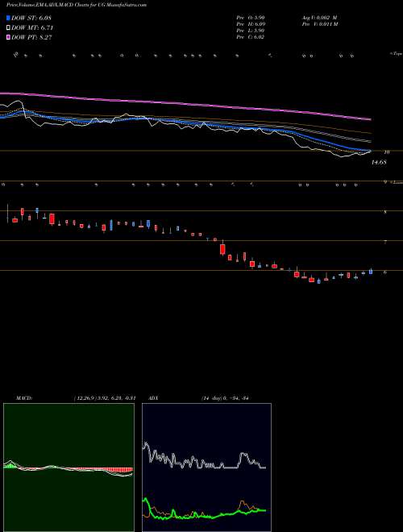Click the 'Pre C: 6.02' close value
The height and width of the screenshot is (532, 403).
(x=251, y=37)
